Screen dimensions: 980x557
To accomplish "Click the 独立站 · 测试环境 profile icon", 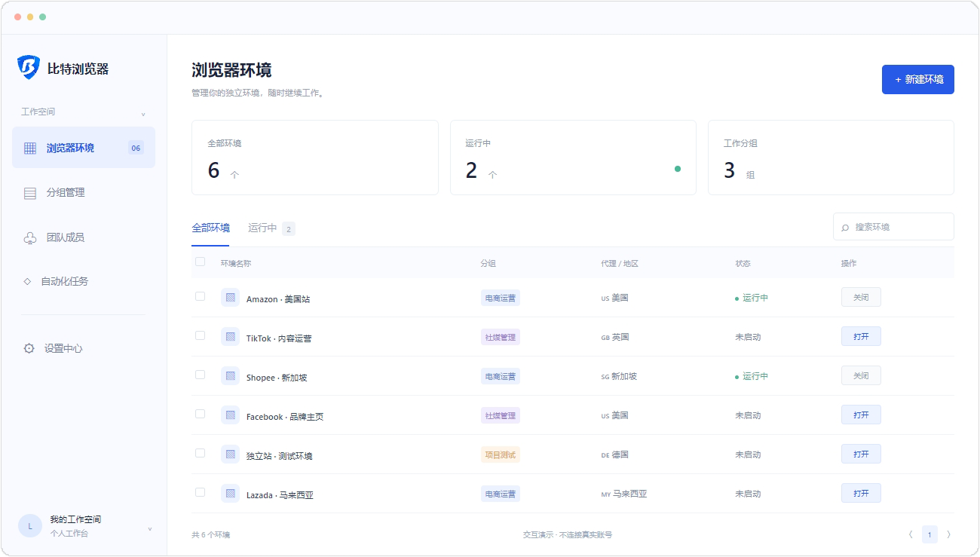I will pyautogui.click(x=230, y=454).
